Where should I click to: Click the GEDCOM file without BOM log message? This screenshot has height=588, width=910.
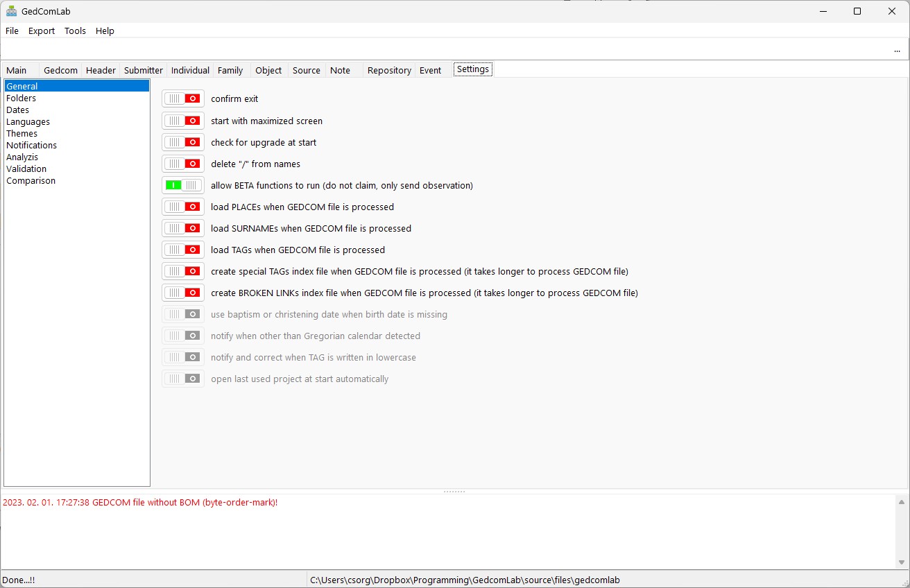coord(140,502)
